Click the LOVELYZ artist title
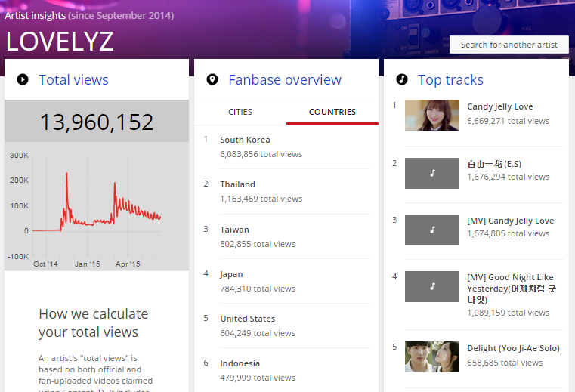Image resolution: width=575 pixels, height=392 pixels. tap(60, 41)
